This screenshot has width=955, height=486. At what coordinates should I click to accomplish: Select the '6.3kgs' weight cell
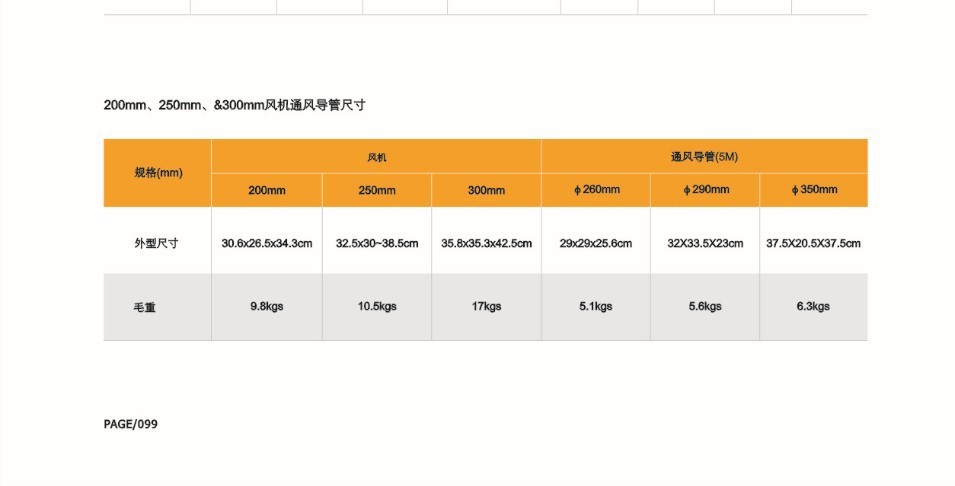click(x=814, y=307)
